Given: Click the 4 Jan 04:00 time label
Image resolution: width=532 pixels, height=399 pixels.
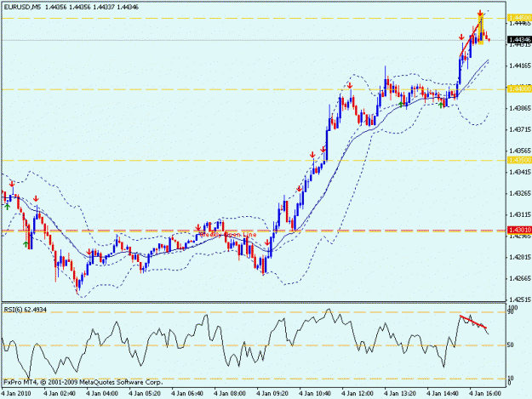Looking at the screenshot, I should [102, 394].
